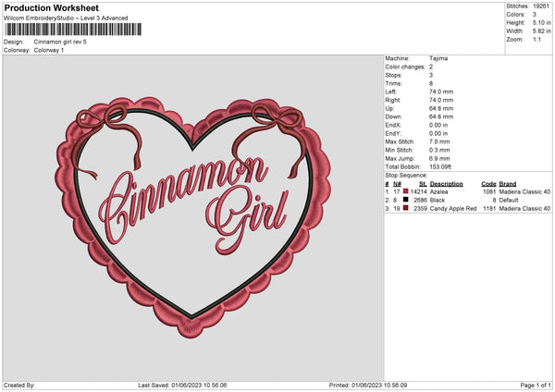Click stitch count 2359 in Candy Apple row
The height and width of the screenshot is (392, 555).
[421, 209]
